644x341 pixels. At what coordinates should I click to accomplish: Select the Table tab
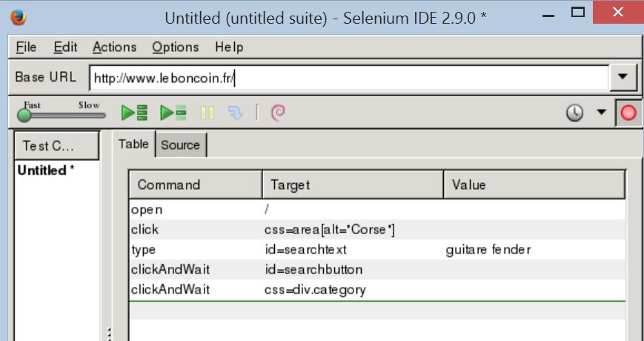click(x=133, y=145)
